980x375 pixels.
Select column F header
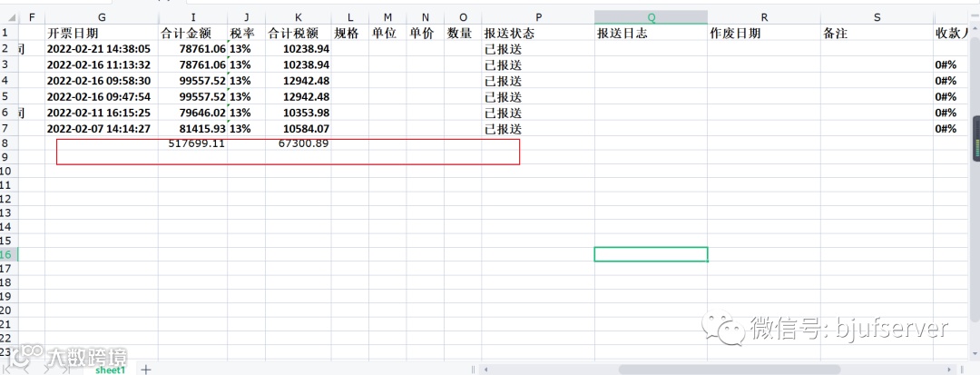32,17
